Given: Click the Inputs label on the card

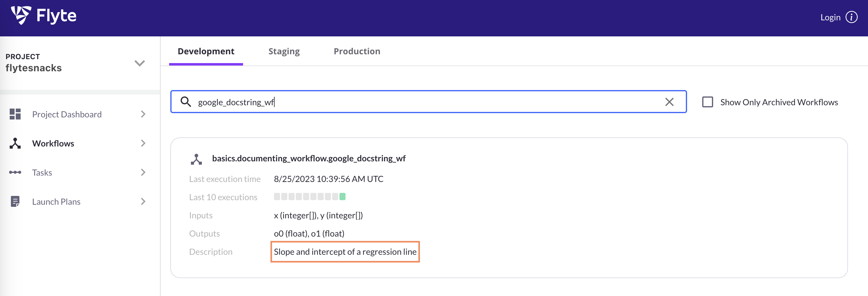Looking at the screenshot, I should [201, 215].
